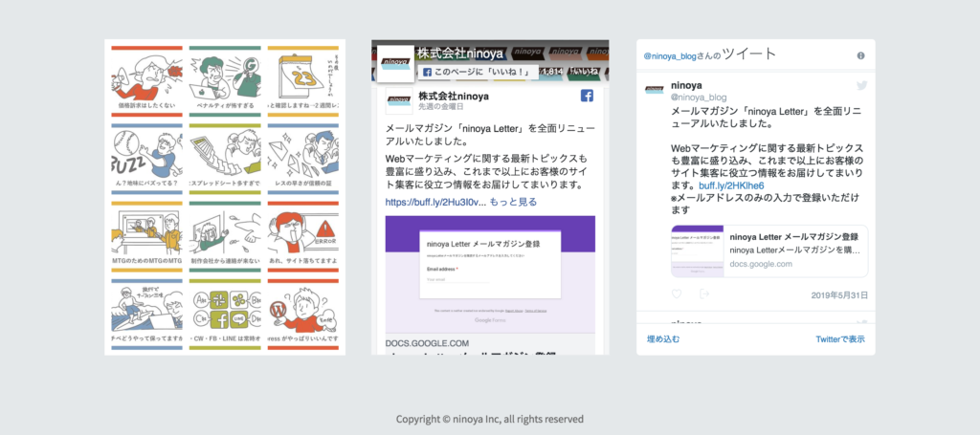
Task: Open the buff.ly/2HKlhe6 link in tweet
Action: 731,185
